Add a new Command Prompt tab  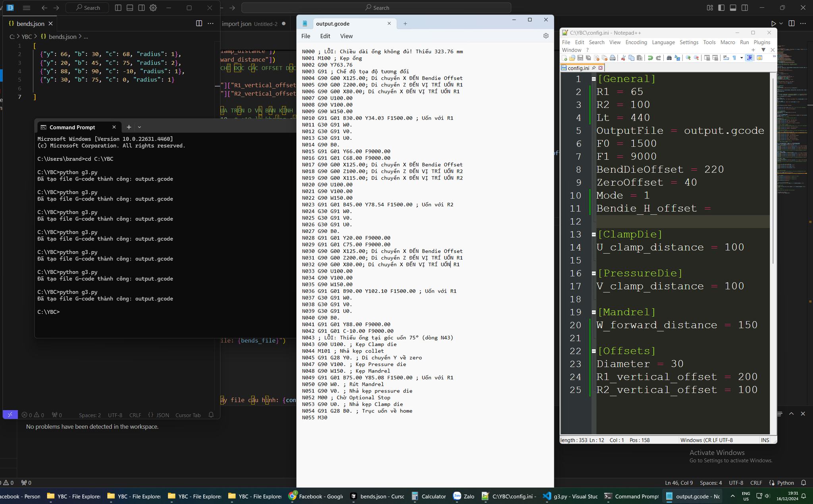click(129, 127)
